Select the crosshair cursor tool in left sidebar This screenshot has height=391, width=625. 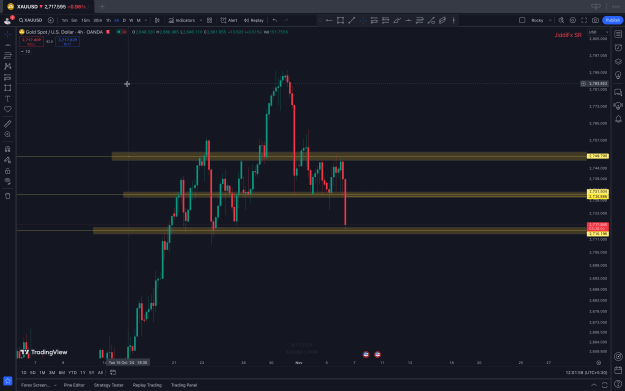click(8, 35)
